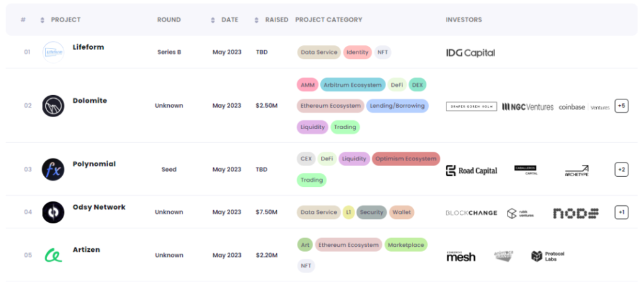Open IDG Capital investor logo
Image resolution: width=644 pixels, height=282 pixels.
(x=470, y=53)
